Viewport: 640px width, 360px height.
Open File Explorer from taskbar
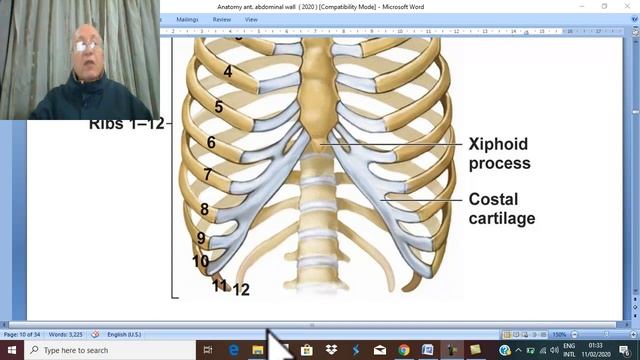coord(258,350)
